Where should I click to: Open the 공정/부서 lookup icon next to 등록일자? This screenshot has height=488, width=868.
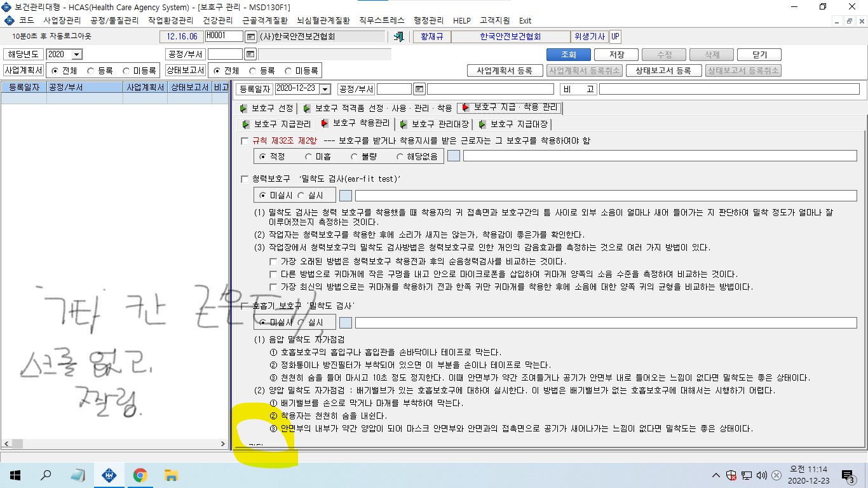point(419,89)
